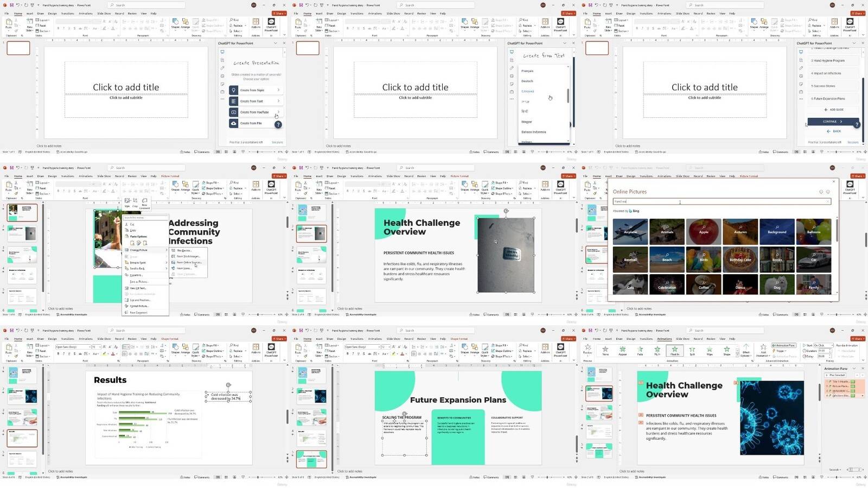This screenshot has height=488, width=868.
Task: Click the Create from YouTube play icon
Action: pyautogui.click(x=233, y=112)
